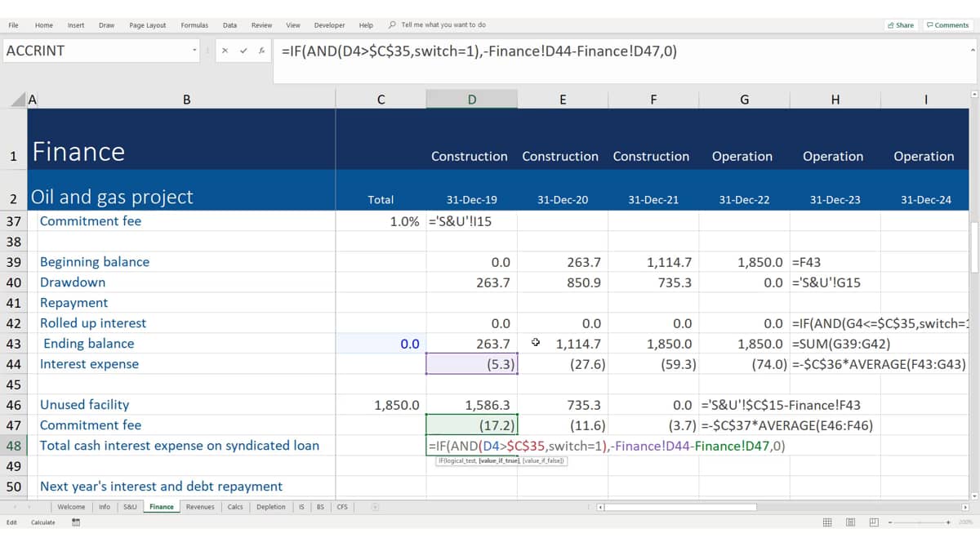This screenshot has width=980, height=551.
Task: Switch to the BS sheet tab
Action: tap(320, 507)
